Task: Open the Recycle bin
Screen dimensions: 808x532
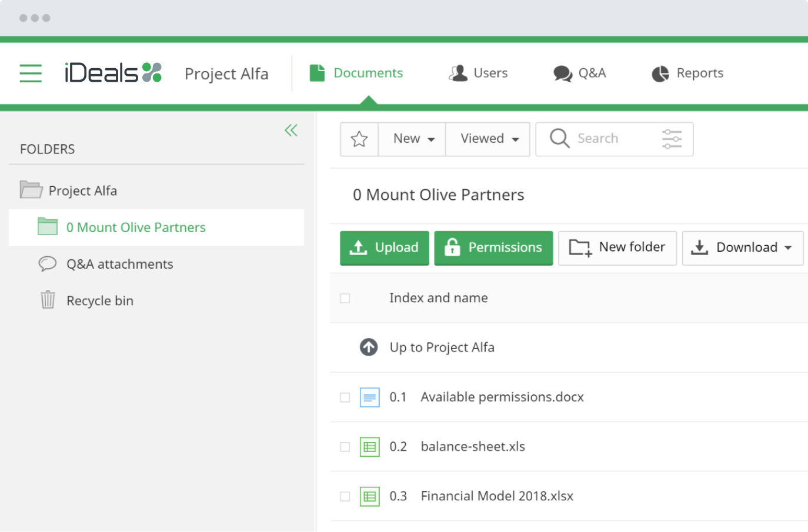Action: click(x=99, y=301)
